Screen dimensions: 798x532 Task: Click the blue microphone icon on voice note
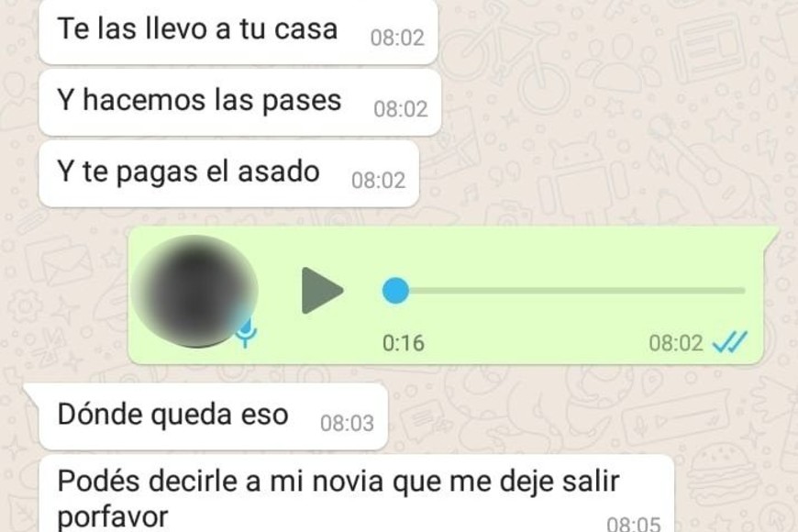247,334
